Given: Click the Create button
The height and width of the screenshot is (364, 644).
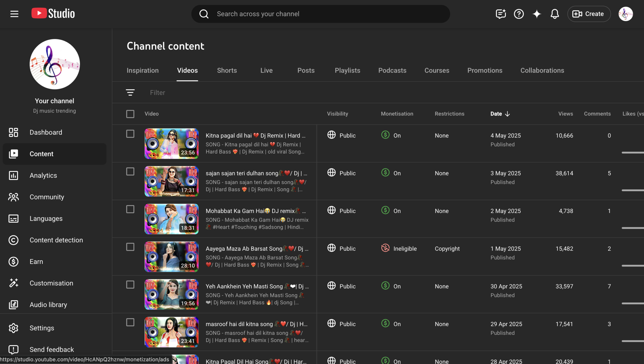Looking at the screenshot, I should click(589, 14).
